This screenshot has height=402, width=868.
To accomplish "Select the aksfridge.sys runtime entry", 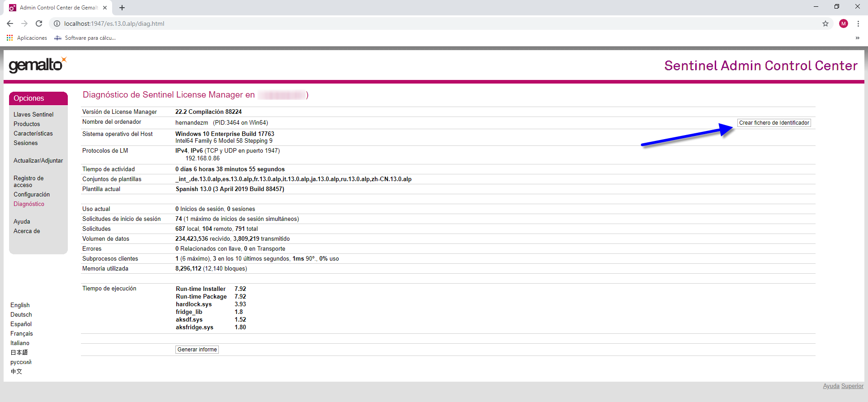I will (194, 327).
